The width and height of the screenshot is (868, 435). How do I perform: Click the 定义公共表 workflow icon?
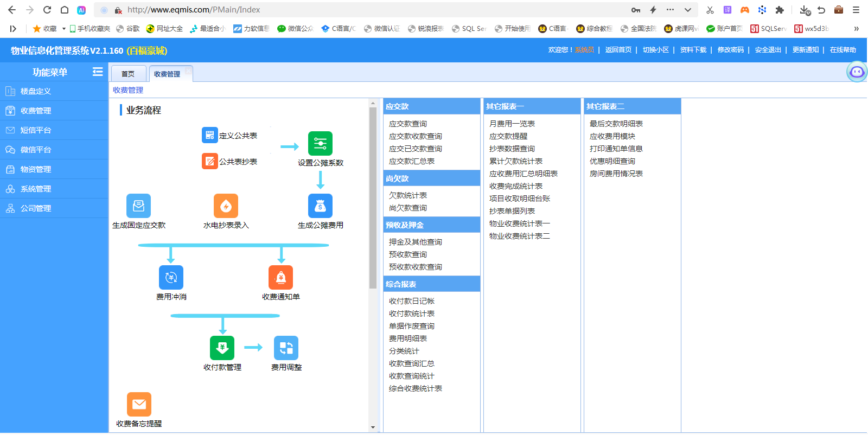tap(209, 135)
